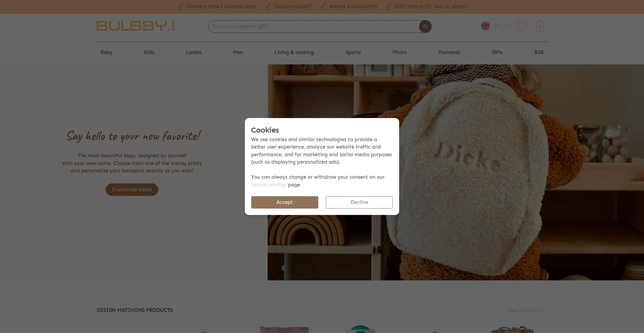Select the Men category
This screenshot has height=333, width=644.
[238, 52]
